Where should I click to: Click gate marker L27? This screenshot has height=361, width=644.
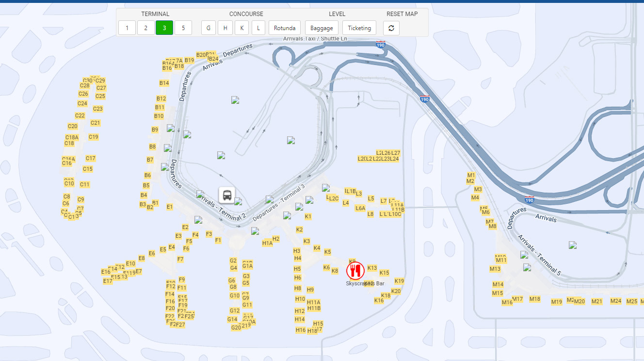tap(396, 153)
